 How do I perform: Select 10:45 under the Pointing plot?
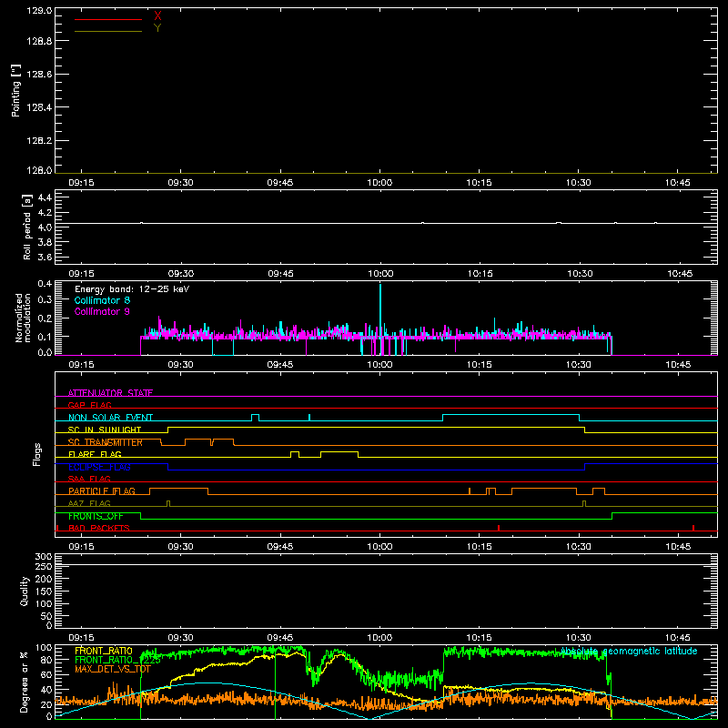tap(677, 183)
